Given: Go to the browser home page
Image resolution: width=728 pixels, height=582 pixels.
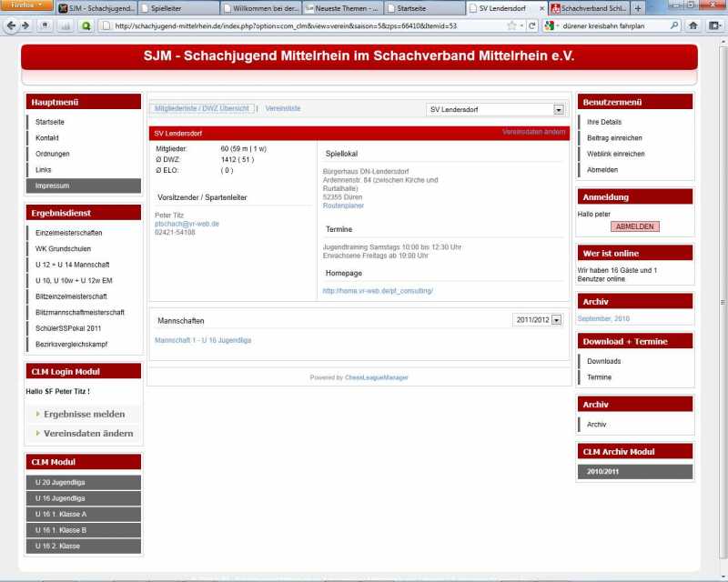Looking at the screenshot, I should coord(693,25).
